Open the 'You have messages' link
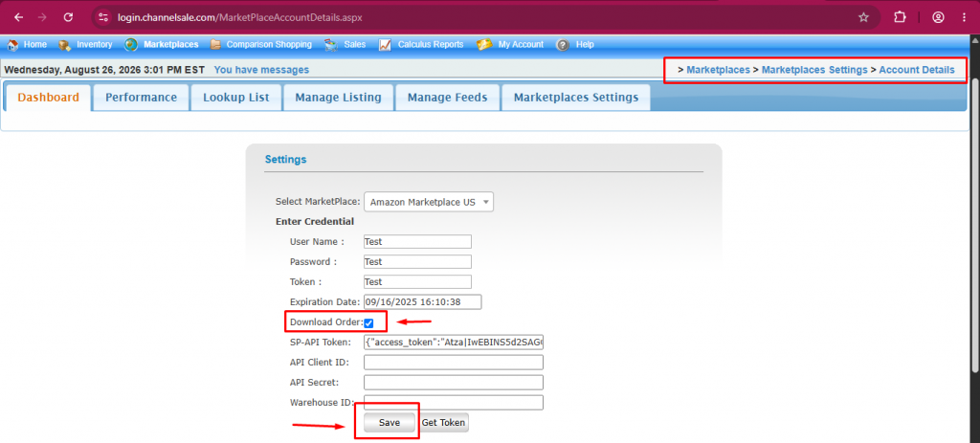This screenshot has height=443, width=980. pyautogui.click(x=261, y=69)
